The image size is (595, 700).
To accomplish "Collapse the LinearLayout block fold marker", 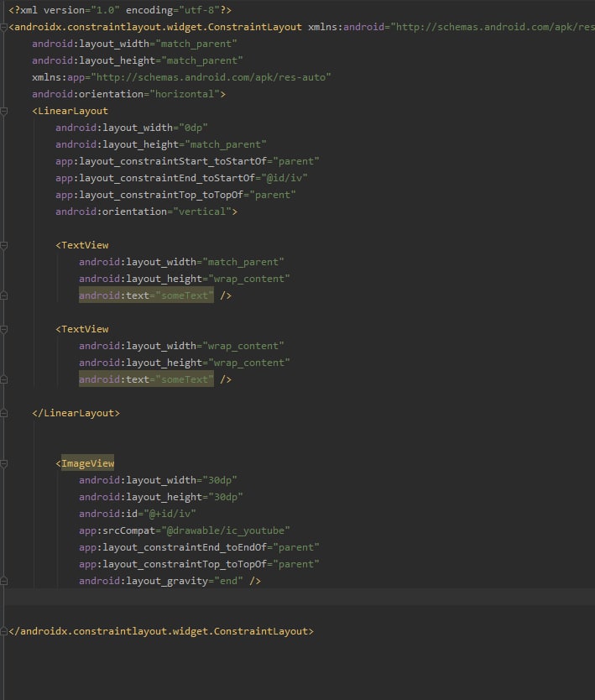I will click(x=3, y=111).
